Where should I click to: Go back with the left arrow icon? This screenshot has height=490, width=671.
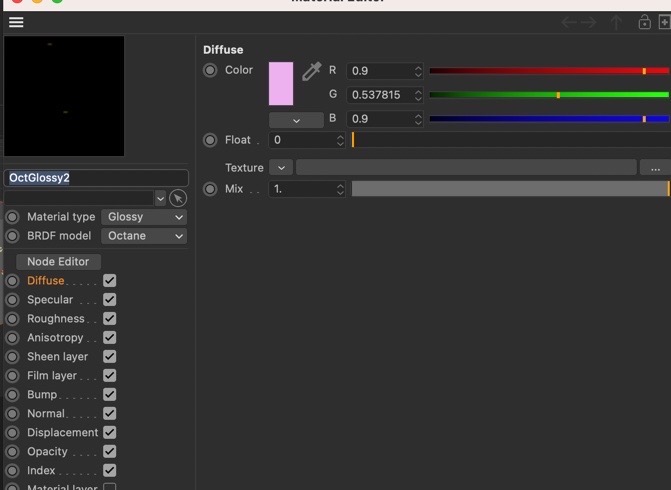tap(569, 22)
